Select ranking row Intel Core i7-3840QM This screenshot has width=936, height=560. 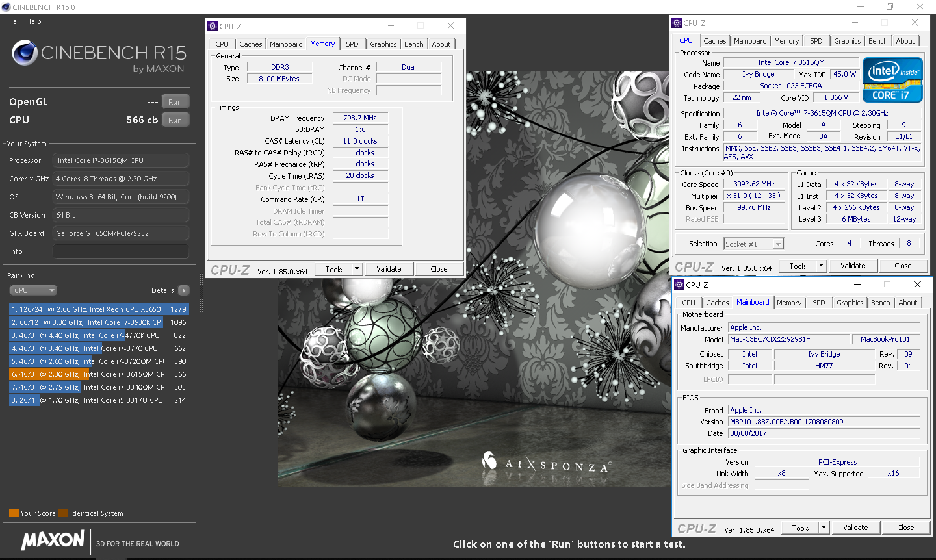pyautogui.click(x=99, y=387)
